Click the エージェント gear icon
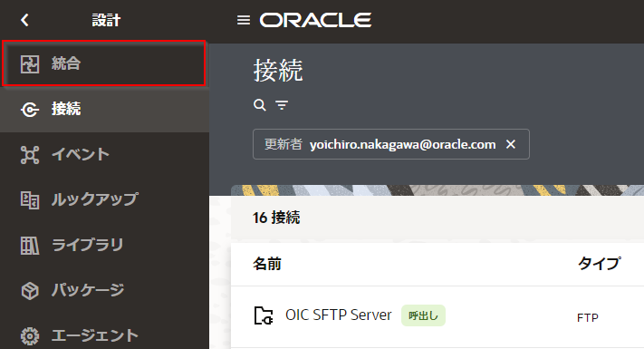 point(30,335)
